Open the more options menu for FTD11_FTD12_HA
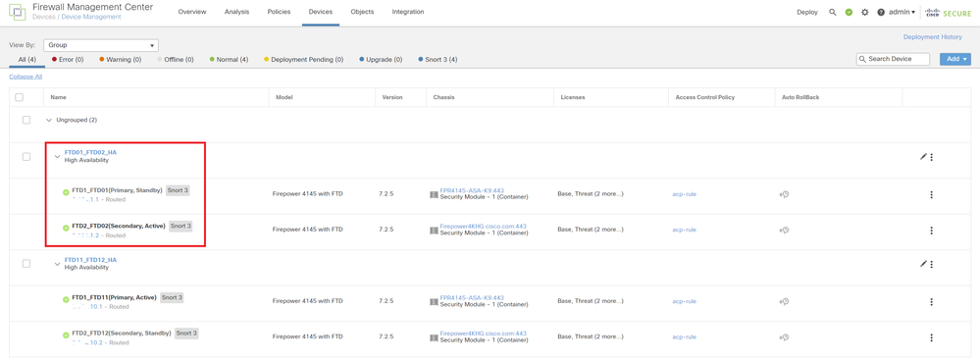Image resolution: width=980 pixels, height=362 pixels. point(931,265)
